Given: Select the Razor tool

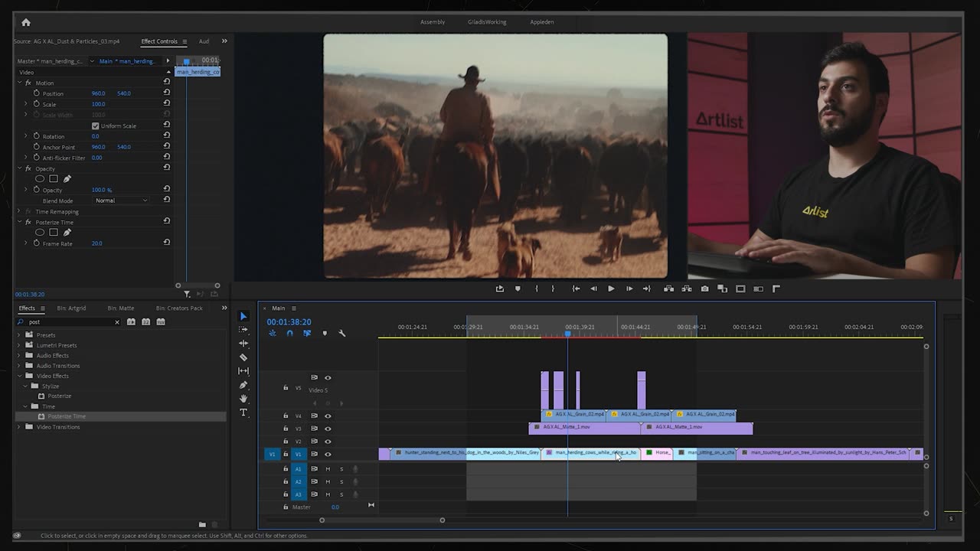Looking at the screenshot, I should click(x=243, y=357).
